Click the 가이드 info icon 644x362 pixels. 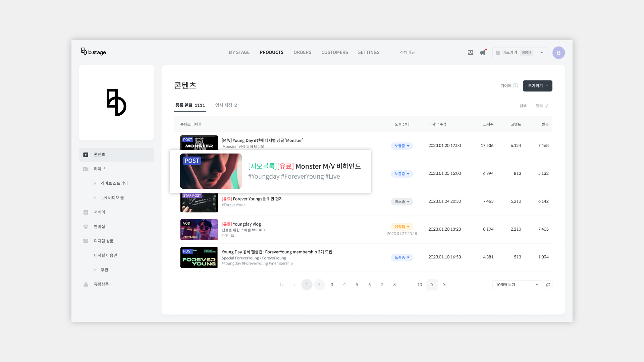(516, 86)
